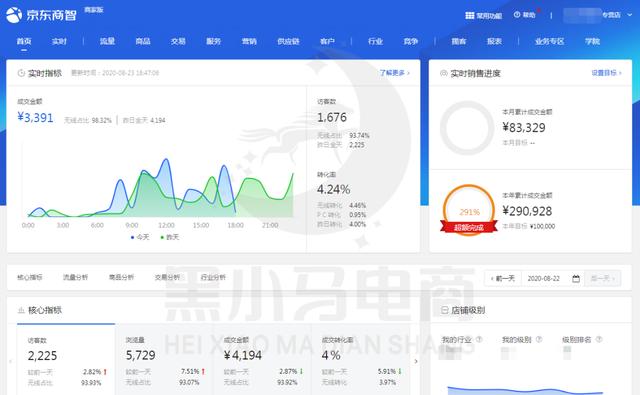Open the 常用功能 grid icon
The width and height of the screenshot is (640, 395).
[469, 16]
